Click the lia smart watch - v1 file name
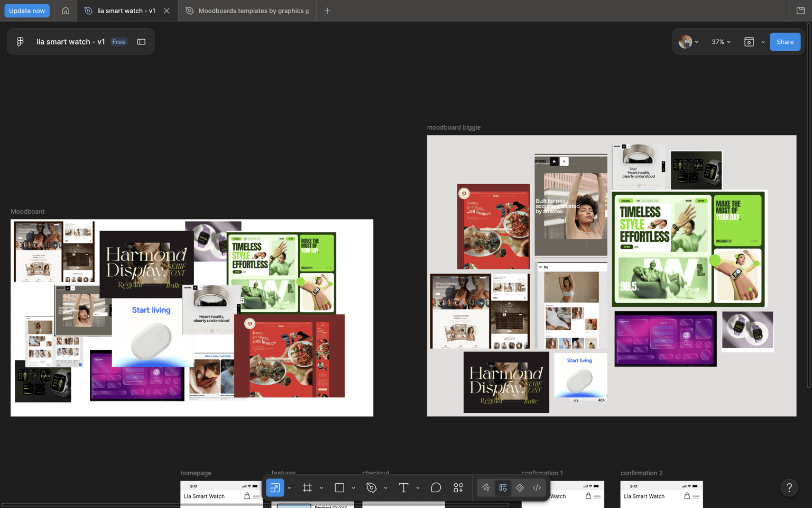The width and height of the screenshot is (812, 508). (x=70, y=42)
